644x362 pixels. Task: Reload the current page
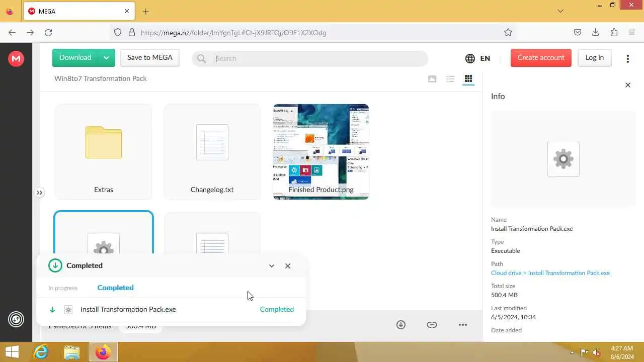pos(48,32)
